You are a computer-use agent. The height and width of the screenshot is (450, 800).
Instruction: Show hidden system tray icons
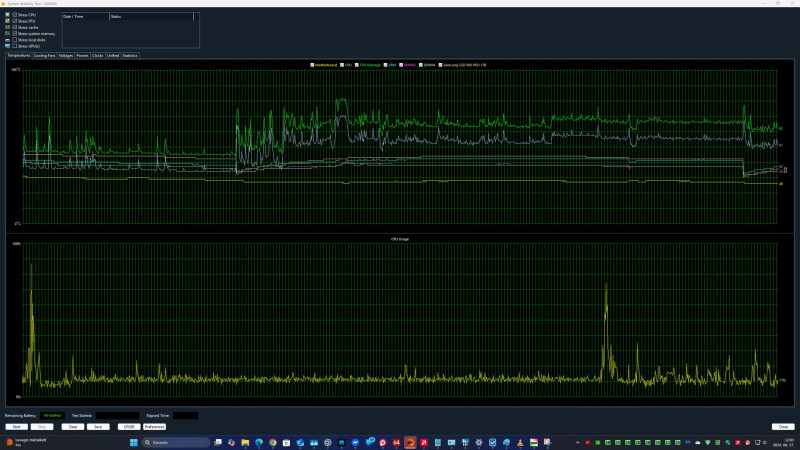[578, 442]
